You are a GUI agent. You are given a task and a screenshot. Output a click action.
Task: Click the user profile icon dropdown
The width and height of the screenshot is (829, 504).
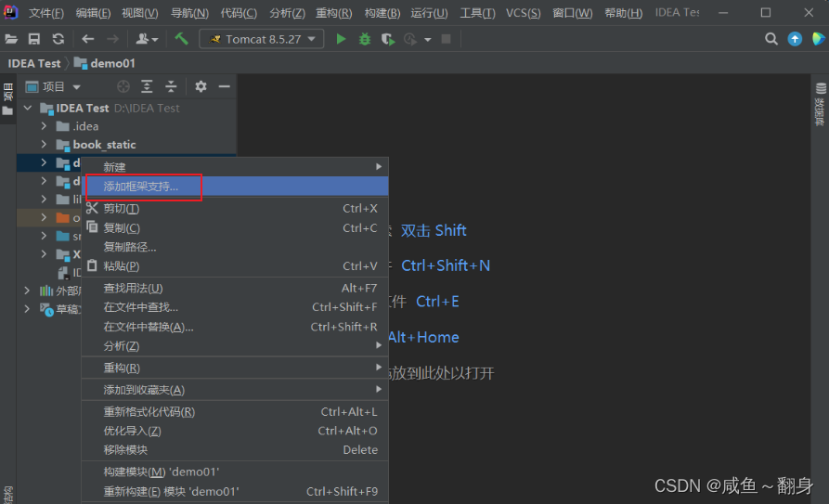(147, 39)
